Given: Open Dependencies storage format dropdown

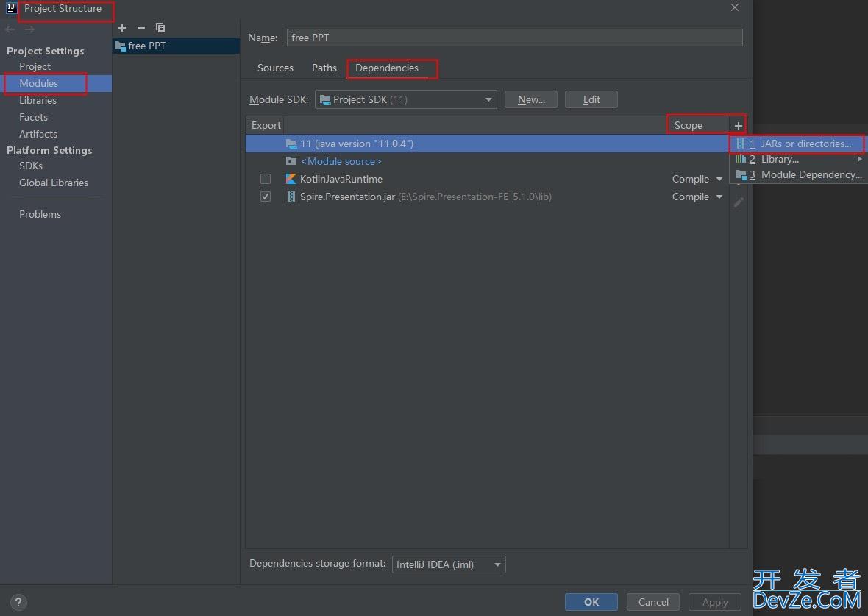Looking at the screenshot, I should coord(449,564).
